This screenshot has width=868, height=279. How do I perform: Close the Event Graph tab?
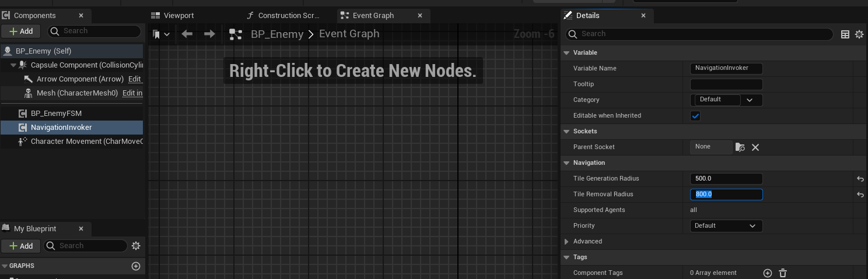420,16
